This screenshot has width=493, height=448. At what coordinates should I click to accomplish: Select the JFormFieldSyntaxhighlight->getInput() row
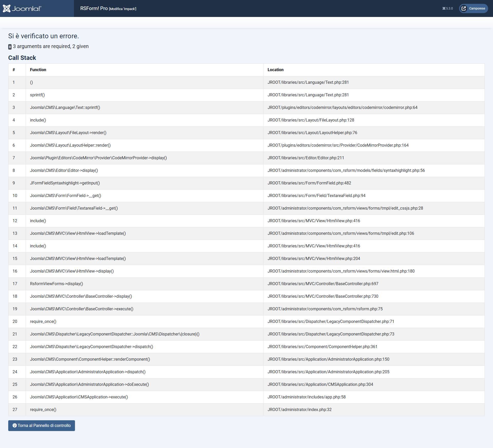pos(65,183)
